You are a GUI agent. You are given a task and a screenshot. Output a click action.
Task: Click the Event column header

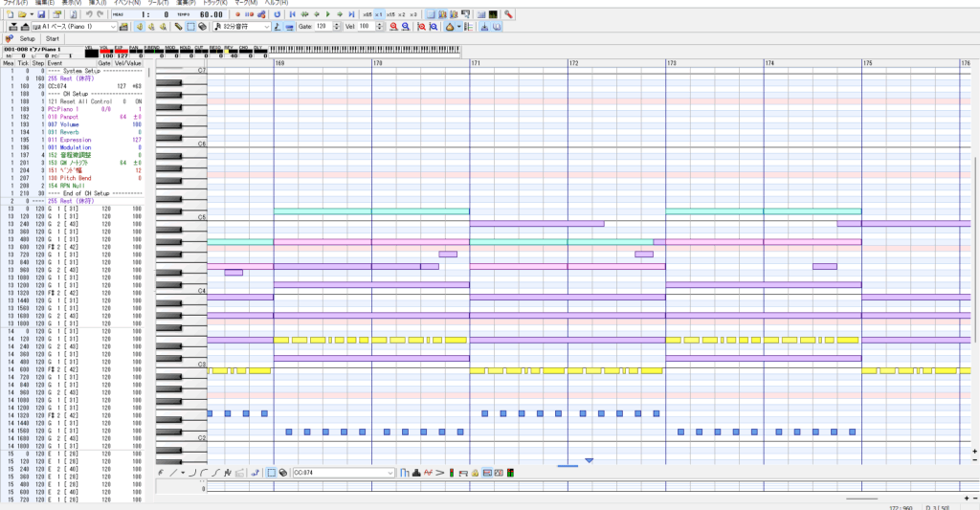71,63
